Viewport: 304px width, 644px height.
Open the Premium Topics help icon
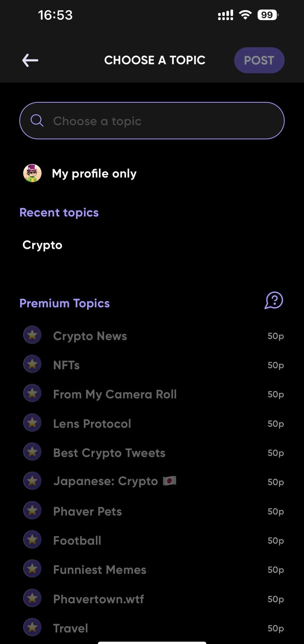(x=274, y=301)
